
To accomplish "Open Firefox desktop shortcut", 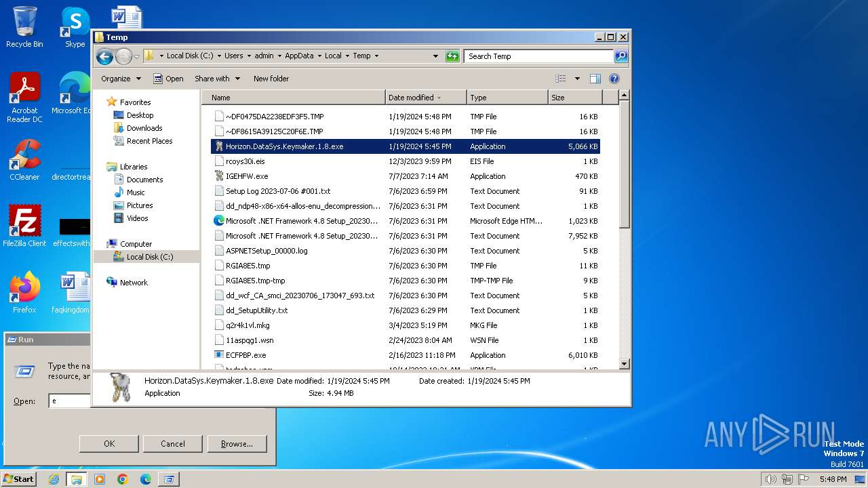I will coord(24,292).
